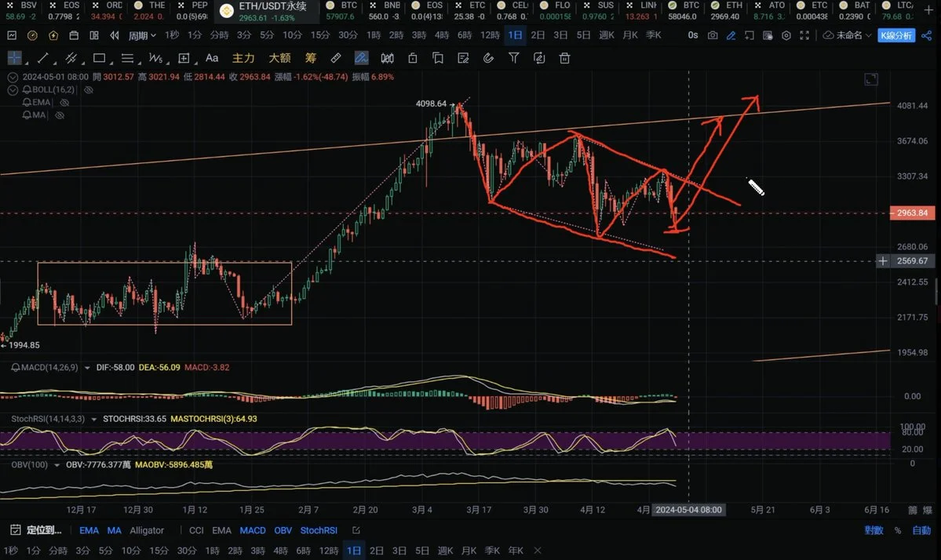This screenshot has height=560, width=941.
Task: Click the candlestick pattern tool icon
Action: pyautogui.click(x=388, y=58)
